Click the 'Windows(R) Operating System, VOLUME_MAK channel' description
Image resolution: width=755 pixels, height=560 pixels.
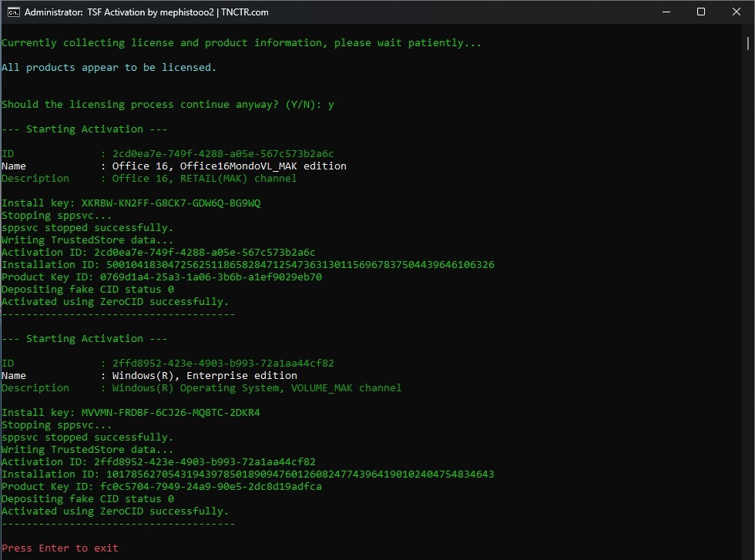click(257, 388)
